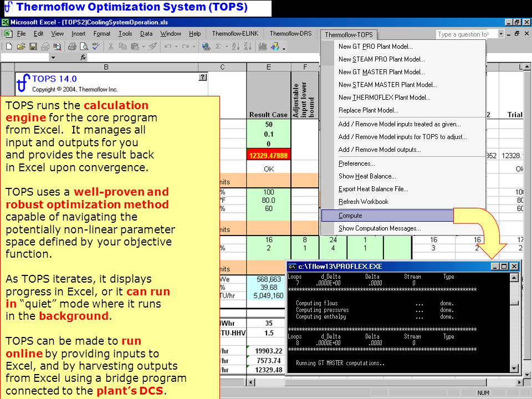This screenshot has width=532, height=399.
Task: Open Print Preview icon
Action: [84, 47]
